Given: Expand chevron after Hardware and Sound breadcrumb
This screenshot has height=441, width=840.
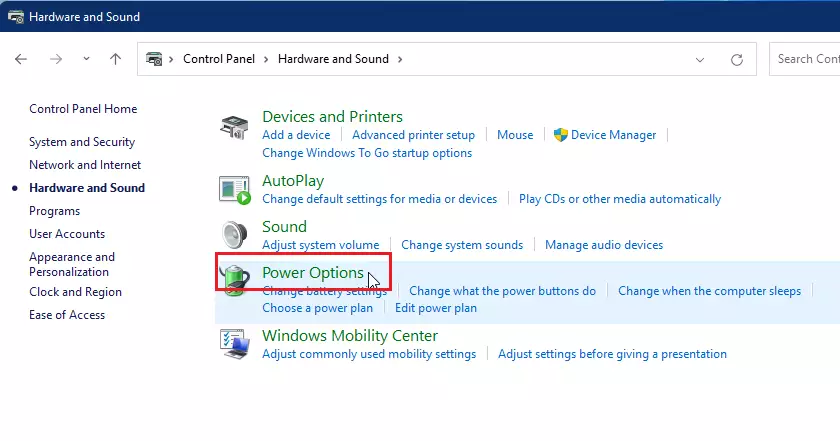Looking at the screenshot, I should (400, 59).
